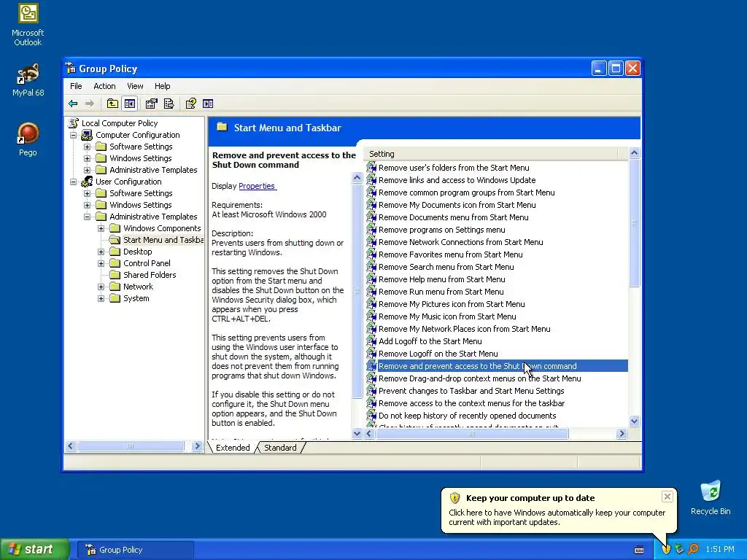Click the Shared Folders folder icon
This screenshot has width=747, height=560.
click(115, 275)
